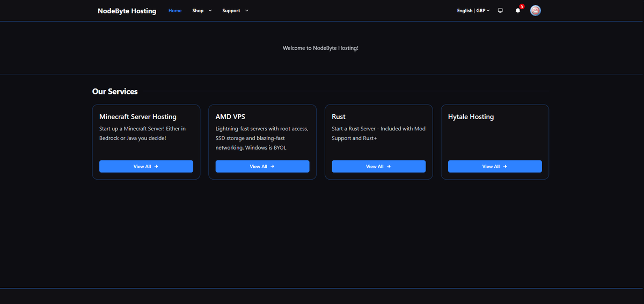Open the Support menu item
Image resolution: width=644 pixels, height=304 pixels.
click(x=231, y=11)
